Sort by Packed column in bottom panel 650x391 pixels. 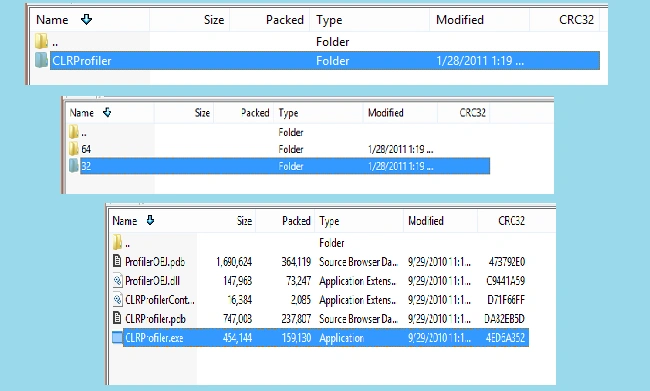point(296,221)
